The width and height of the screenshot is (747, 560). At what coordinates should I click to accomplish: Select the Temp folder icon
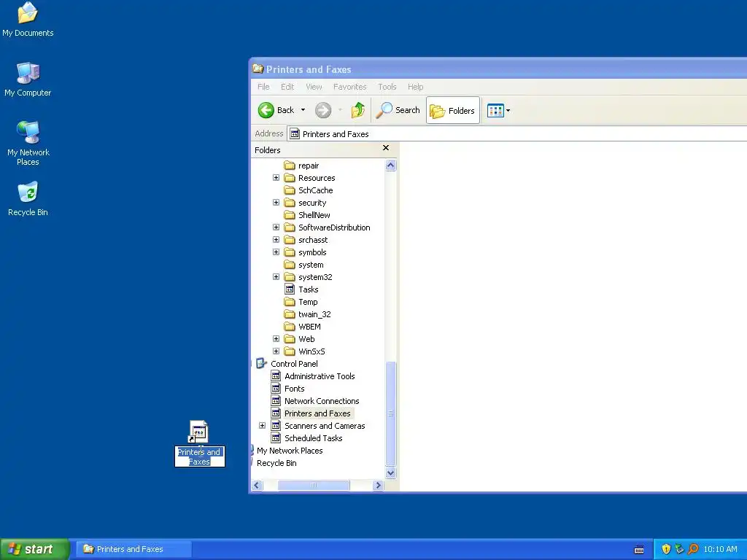coord(290,301)
